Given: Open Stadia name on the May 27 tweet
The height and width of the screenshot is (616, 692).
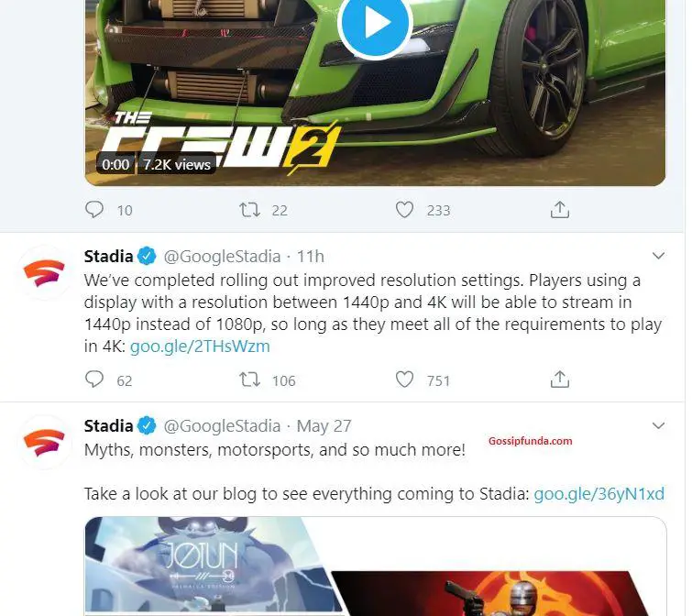Looking at the screenshot, I should (108, 426).
